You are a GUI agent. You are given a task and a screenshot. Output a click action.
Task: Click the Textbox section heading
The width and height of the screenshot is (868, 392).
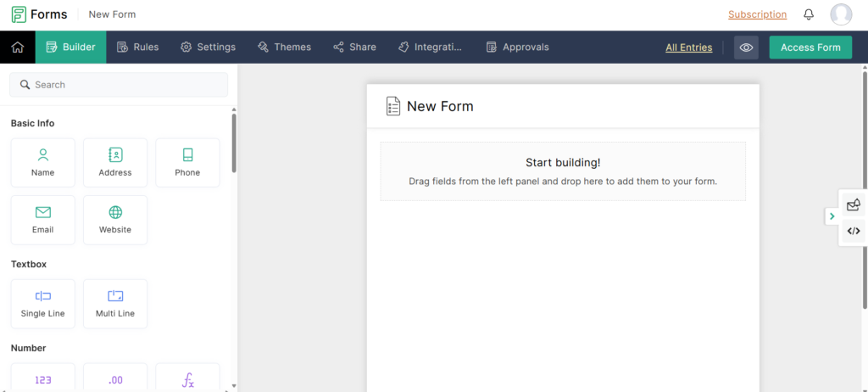(x=29, y=264)
